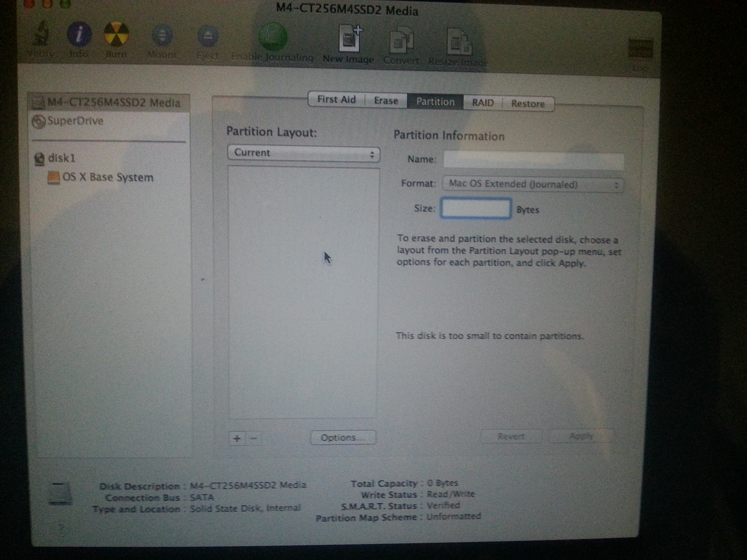
Task: Switch to the First Aid tab
Action: coord(336,100)
